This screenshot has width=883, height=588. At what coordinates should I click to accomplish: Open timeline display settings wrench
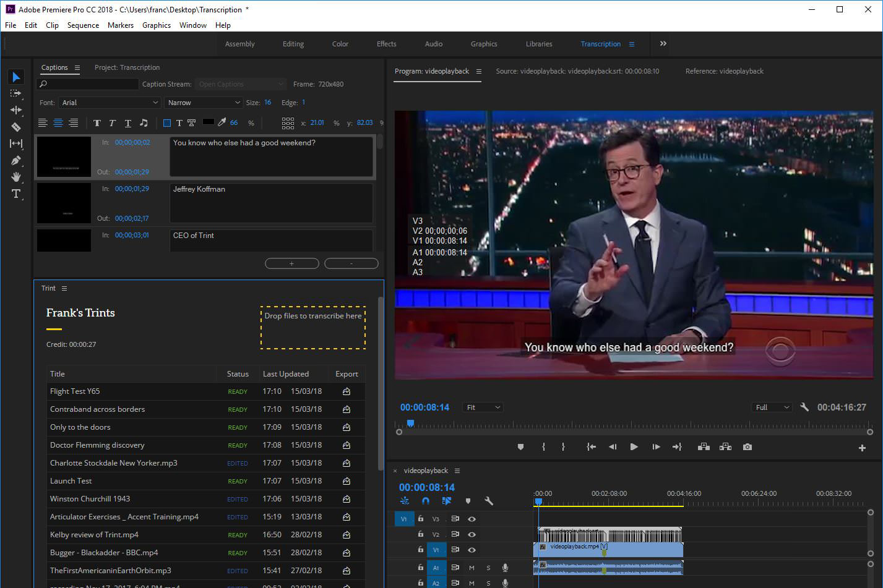489,501
